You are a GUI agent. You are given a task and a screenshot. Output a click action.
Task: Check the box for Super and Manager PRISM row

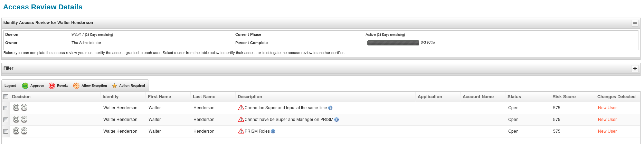(6, 120)
